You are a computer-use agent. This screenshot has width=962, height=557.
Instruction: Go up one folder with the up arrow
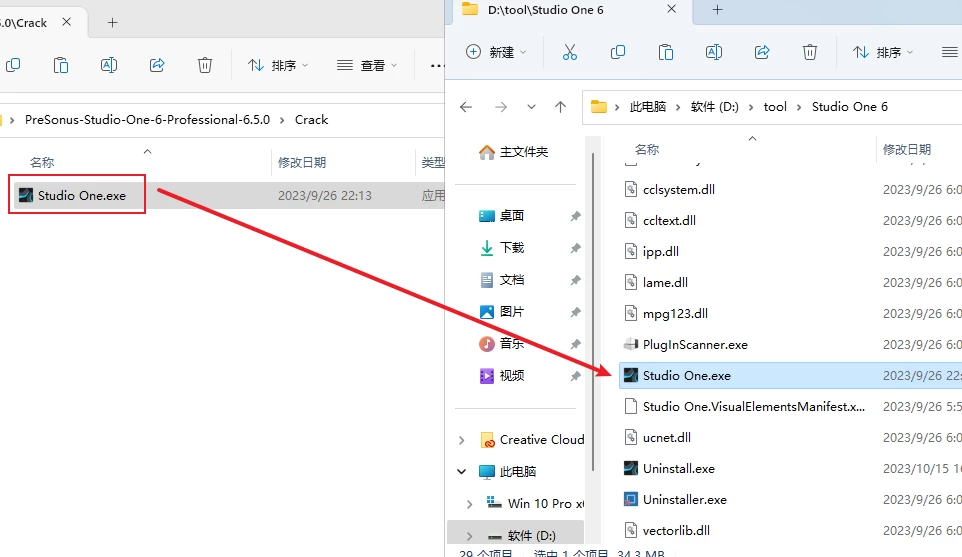(561, 107)
